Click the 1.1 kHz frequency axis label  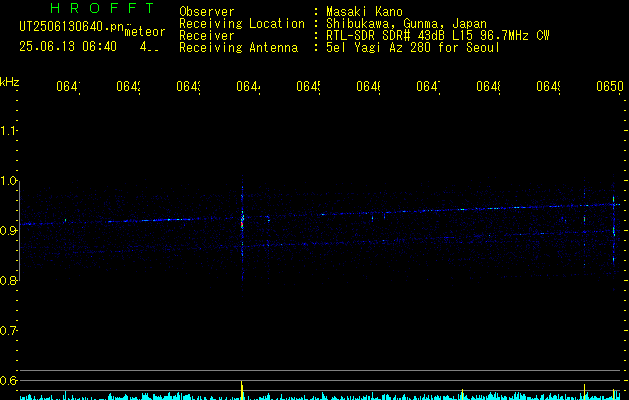pos(8,131)
